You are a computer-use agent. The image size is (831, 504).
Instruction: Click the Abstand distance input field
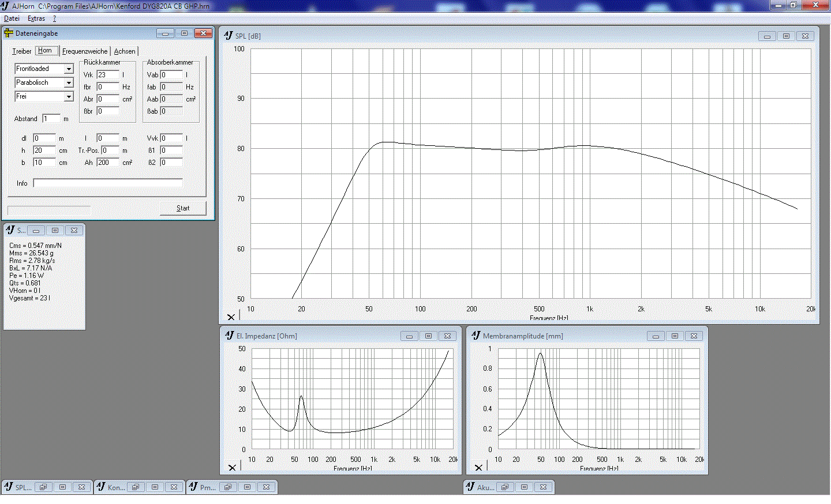tap(51, 119)
